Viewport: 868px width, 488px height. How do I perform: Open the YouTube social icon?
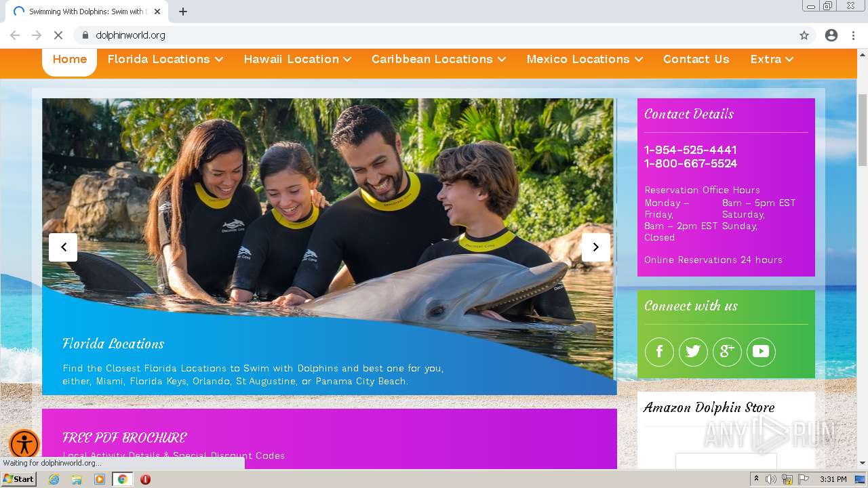coord(761,352)
